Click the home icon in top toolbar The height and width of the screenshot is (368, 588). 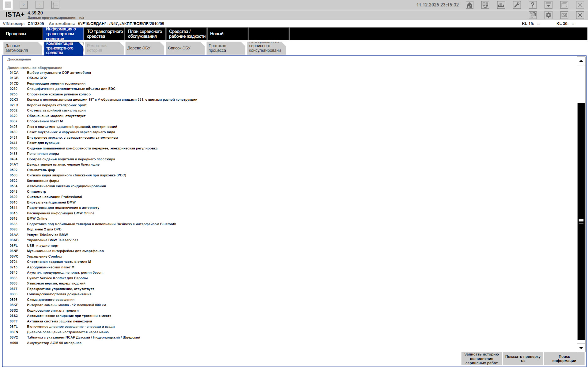(469, 5)
